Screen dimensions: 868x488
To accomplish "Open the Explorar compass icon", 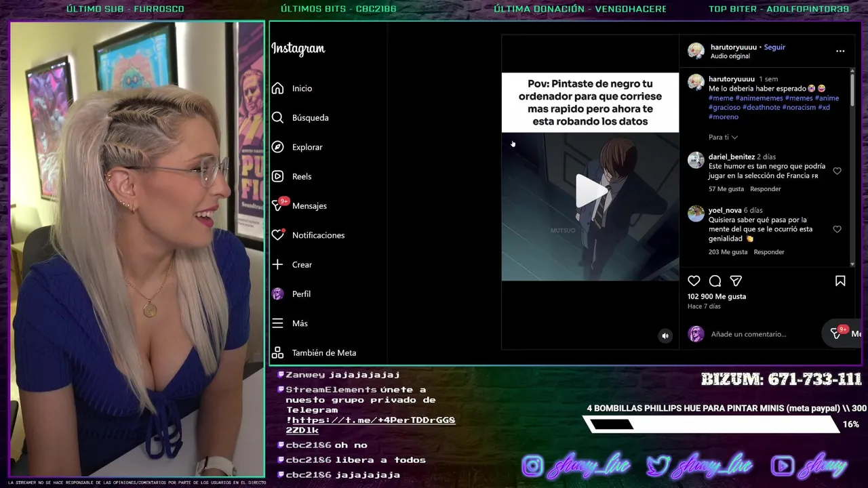I will point(277,147).
